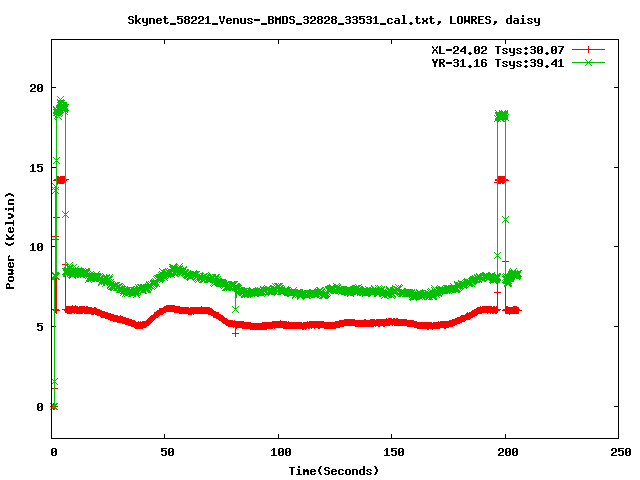Click the x-axis tick label 200
This screenshot has height=480, width=640.
point(507,452)
